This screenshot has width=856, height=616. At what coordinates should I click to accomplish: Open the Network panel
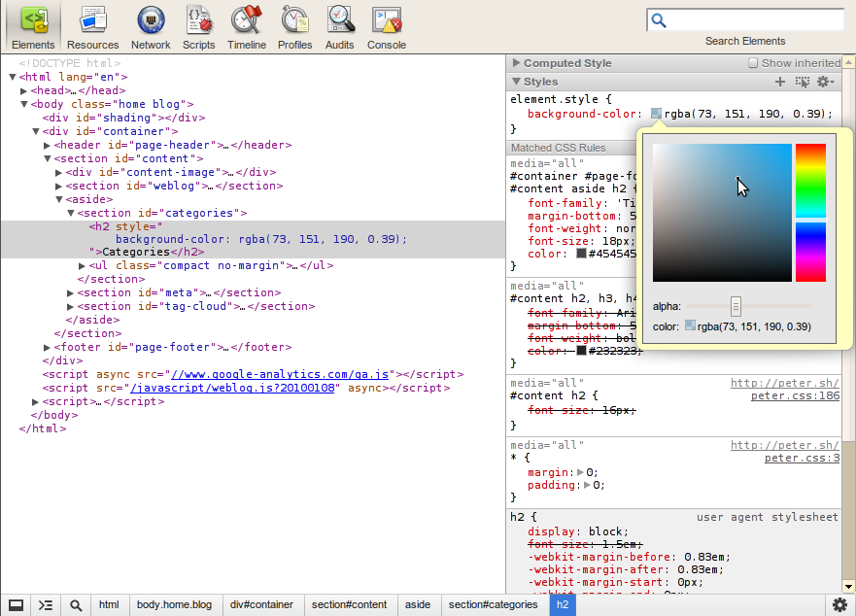click(x=151, y=27)
